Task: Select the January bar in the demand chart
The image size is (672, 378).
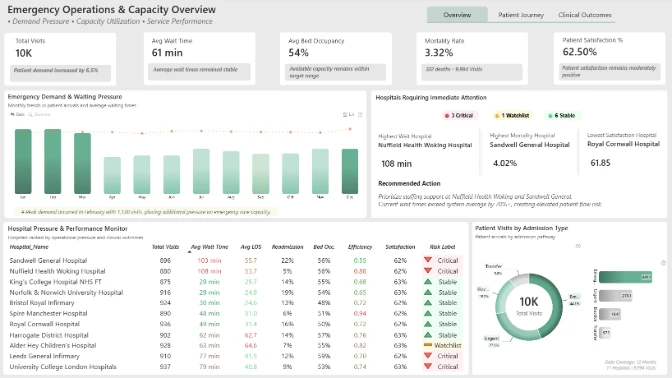Action: tap(23, 162)
